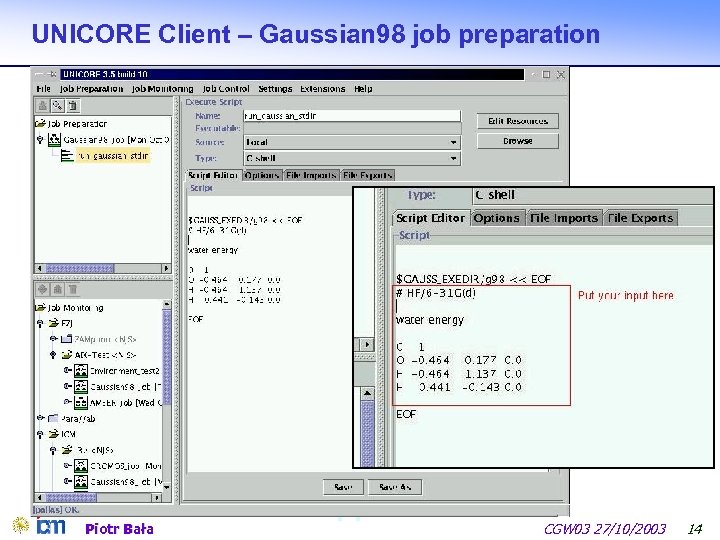Click the Job Monitoring root folder icon
The image size is (720, 540).
[x=40, y=307]
